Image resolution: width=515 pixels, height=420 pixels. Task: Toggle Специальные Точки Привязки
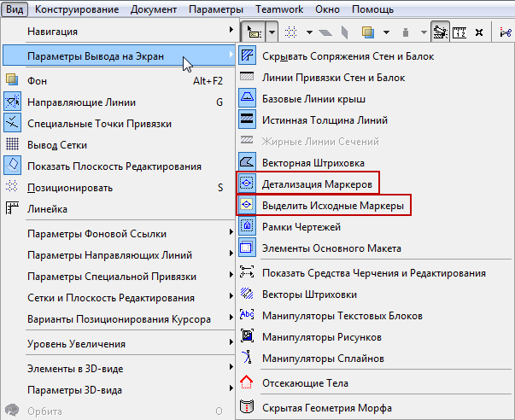119,124
